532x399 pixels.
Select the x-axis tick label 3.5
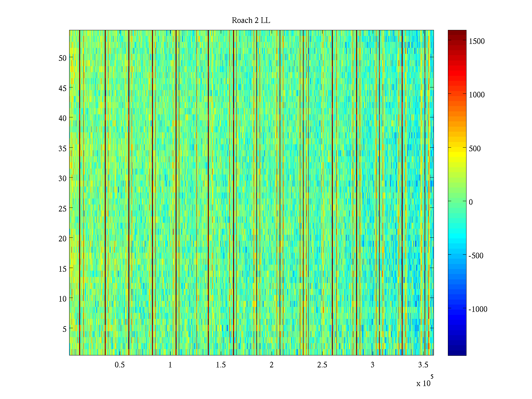point(423,365)
